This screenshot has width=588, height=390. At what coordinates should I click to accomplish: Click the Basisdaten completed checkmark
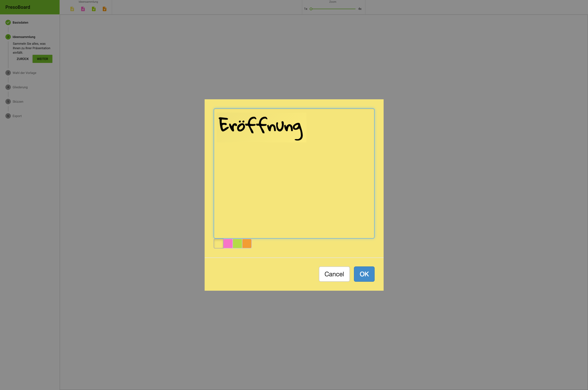pos(8,22)
